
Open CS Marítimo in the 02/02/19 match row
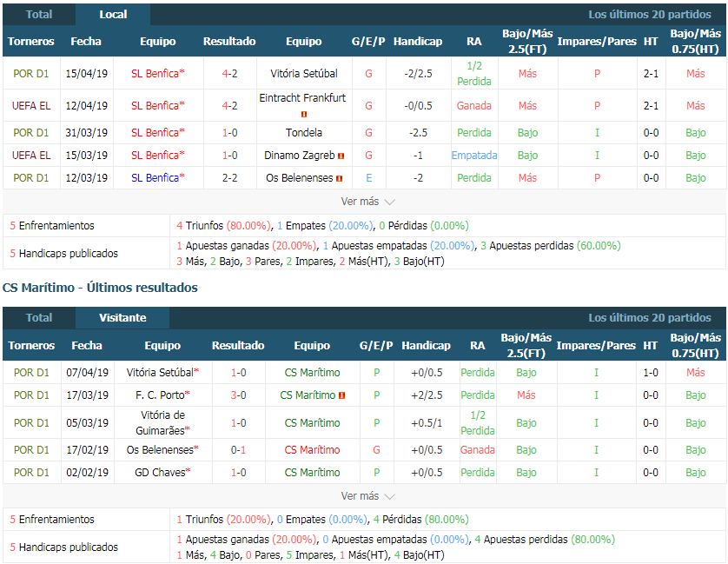click(312, 473)
